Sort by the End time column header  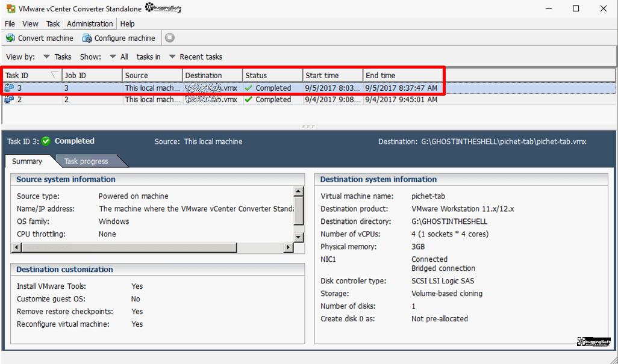[403, 75]
